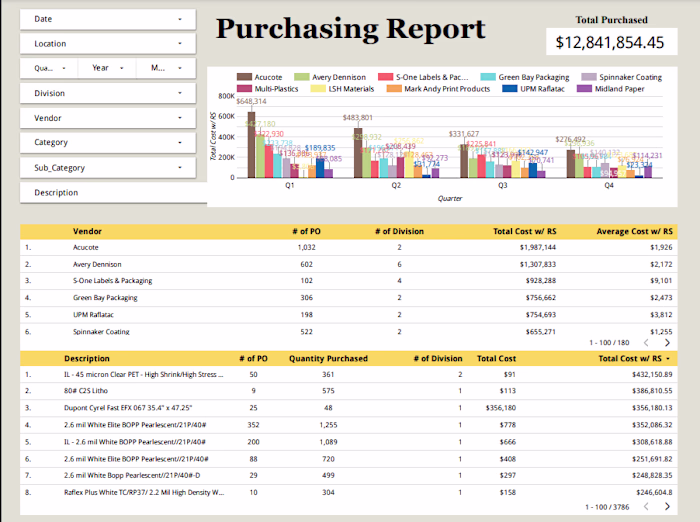Click the Q4 axis label in chart
The image size is (700, 522).
609,185
